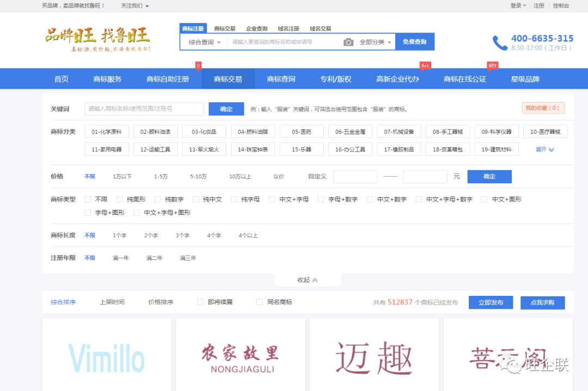Click the phone icon beside hotline number
The height and width of the screenshot is (391, 588).
click(500, 43)
